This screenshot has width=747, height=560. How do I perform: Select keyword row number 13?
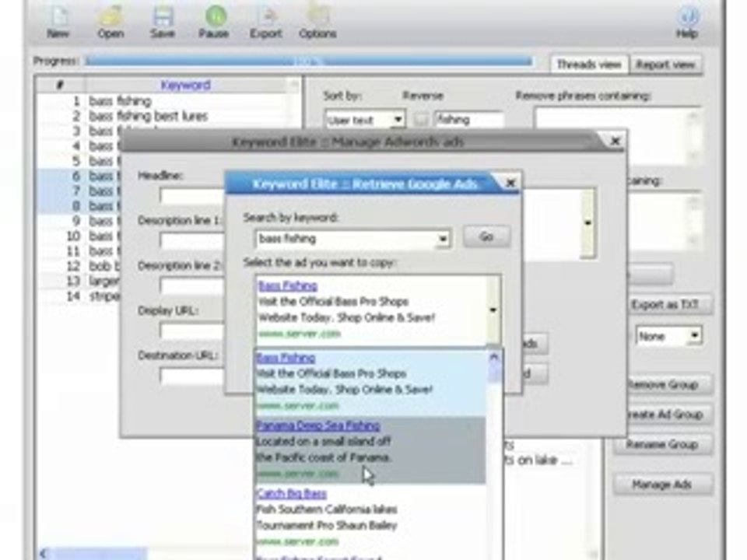tap(80, 281)
